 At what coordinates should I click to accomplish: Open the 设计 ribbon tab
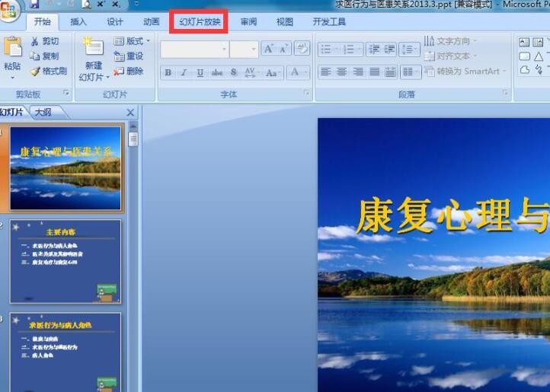[x=115, y=22]
